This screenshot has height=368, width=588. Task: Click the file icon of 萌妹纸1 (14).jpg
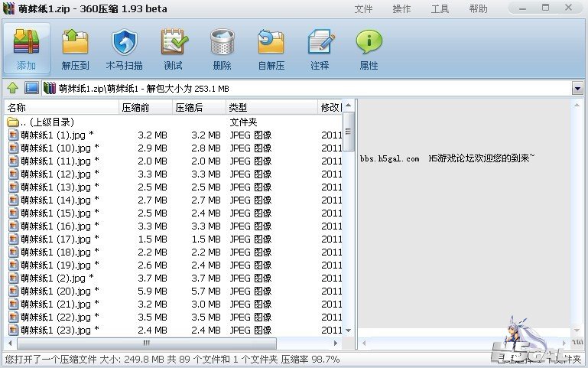tap(14, 200)
